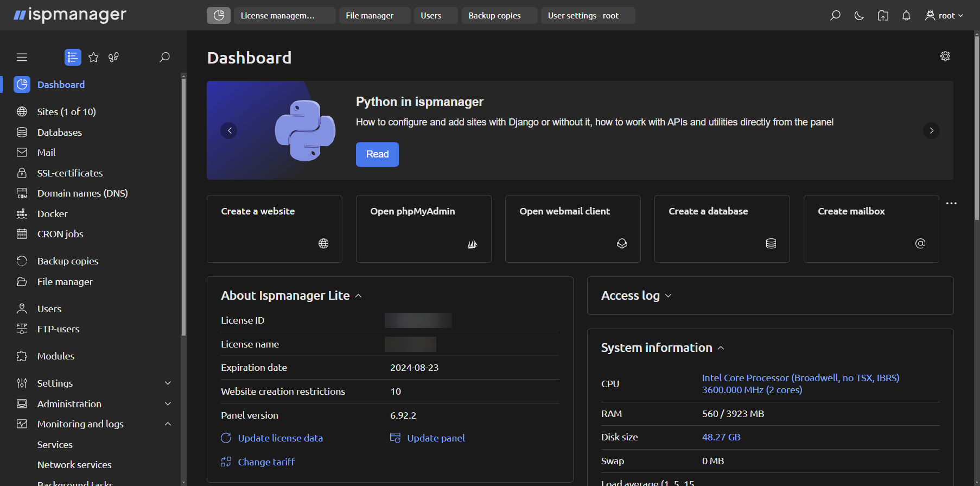
Task: Switch to menu list view icon
Action: 73,57
